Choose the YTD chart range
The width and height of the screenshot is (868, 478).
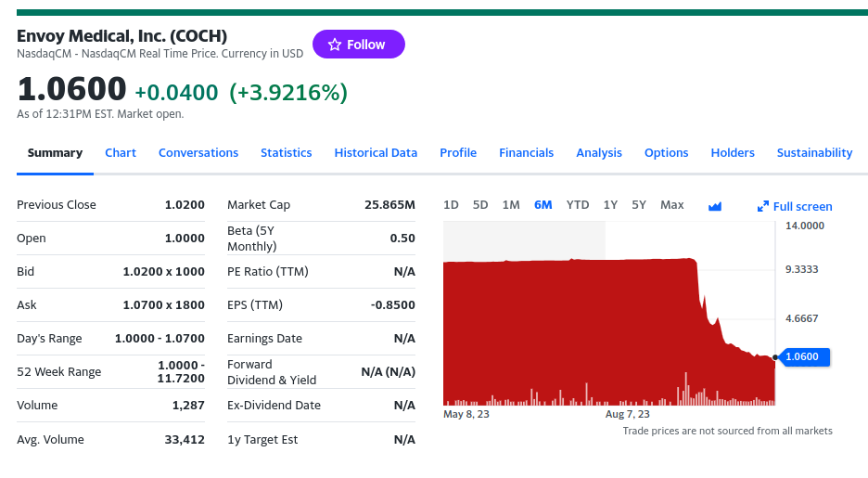click(x=578, y=205)
